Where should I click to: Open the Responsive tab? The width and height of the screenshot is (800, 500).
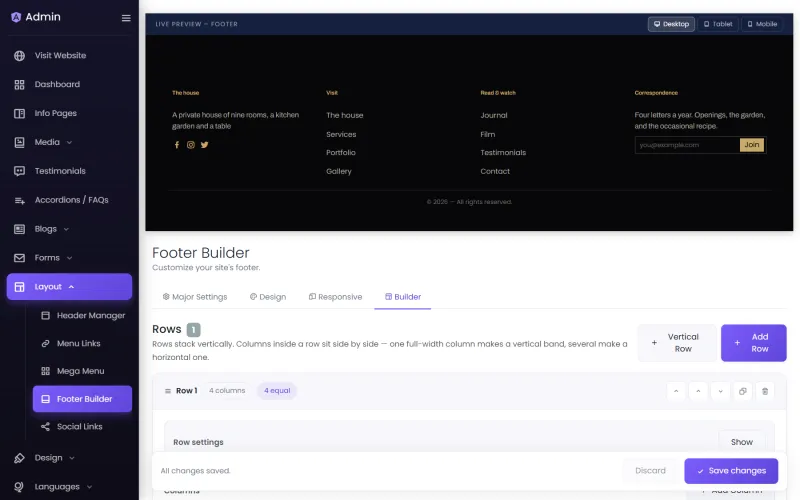pos(335,297)
